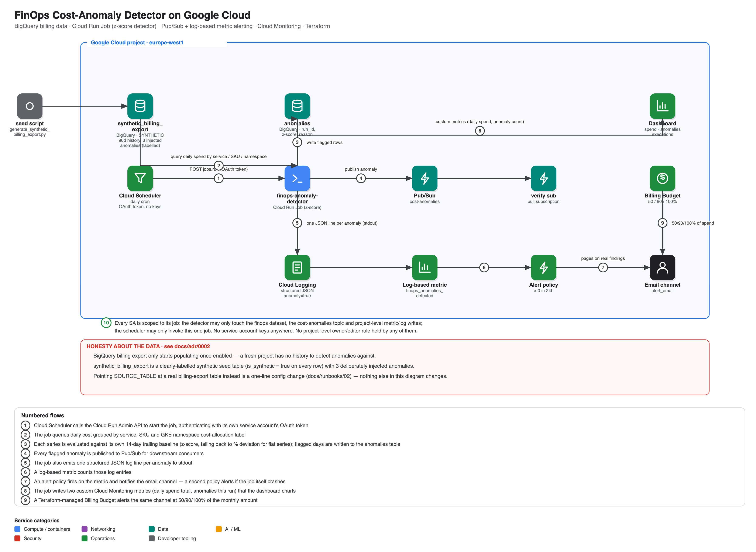Click the 'finops_anomalies_detected' metric caption

coord(425,293)
